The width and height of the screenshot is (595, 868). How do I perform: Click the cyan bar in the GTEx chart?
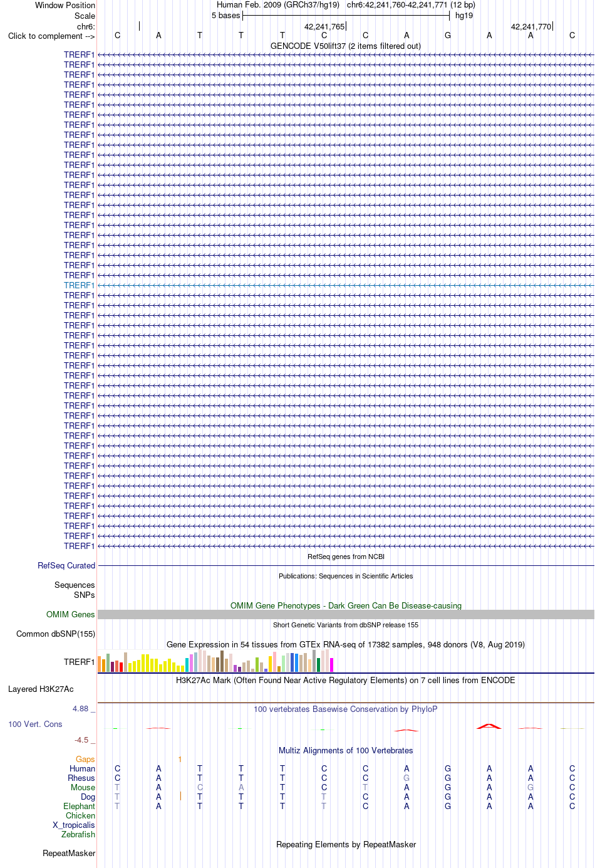pos(187,665)
